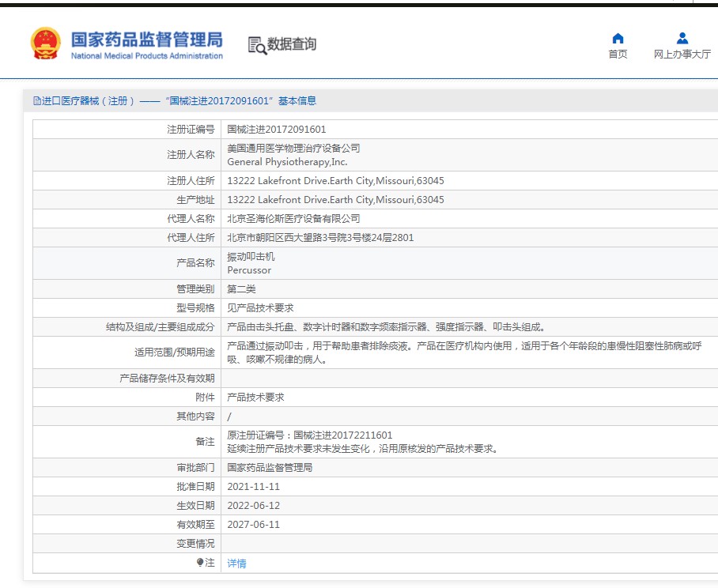
Task: Click the 第二类 management category cell
Action: (242, 289)
